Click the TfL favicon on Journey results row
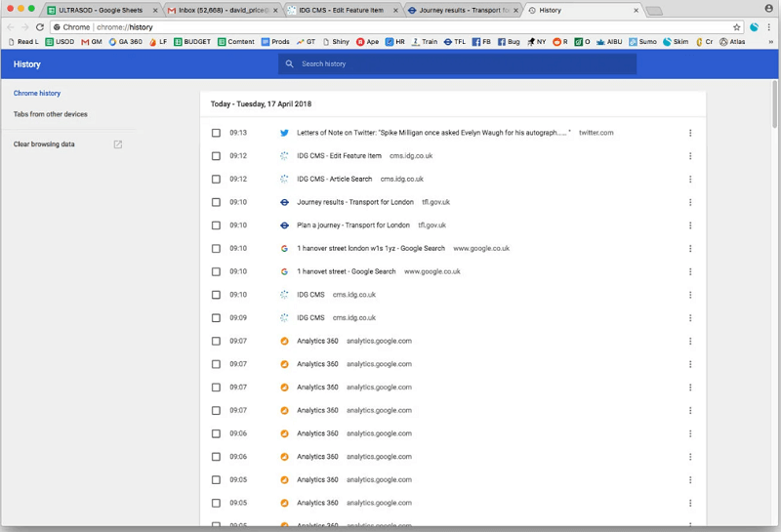781x532 pixels. pos(284,202)
